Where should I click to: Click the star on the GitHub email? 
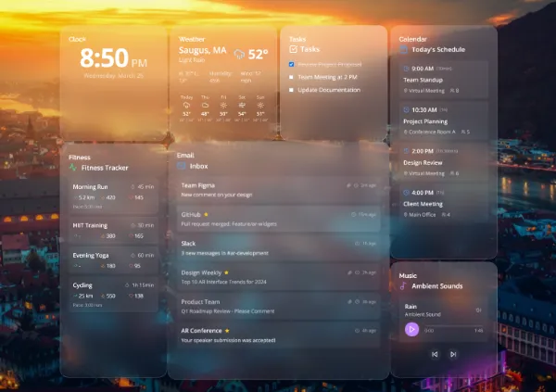click(x=205, y=214)
